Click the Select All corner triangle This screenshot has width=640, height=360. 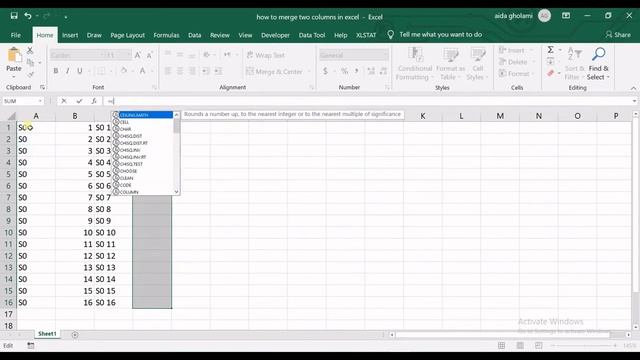click(11, 116)
